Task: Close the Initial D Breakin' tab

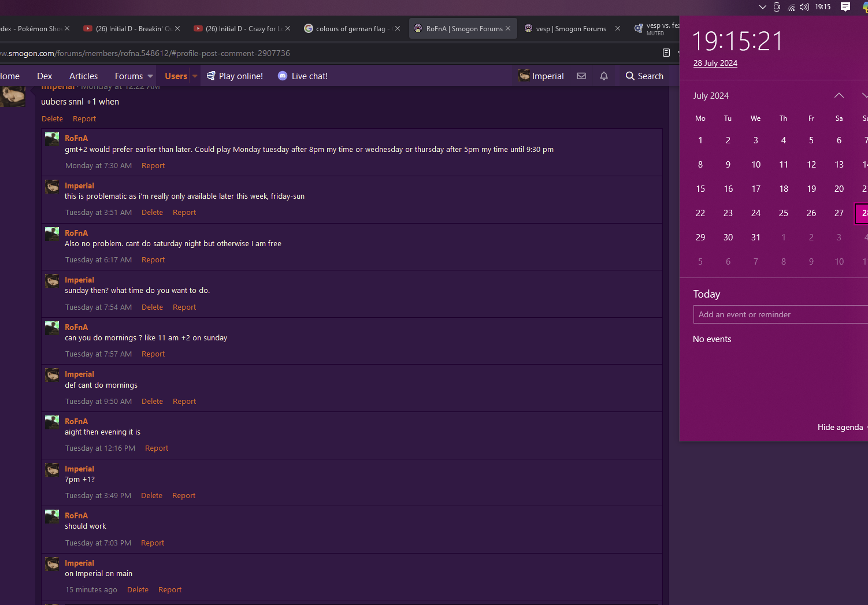Action: coord(177,28)
